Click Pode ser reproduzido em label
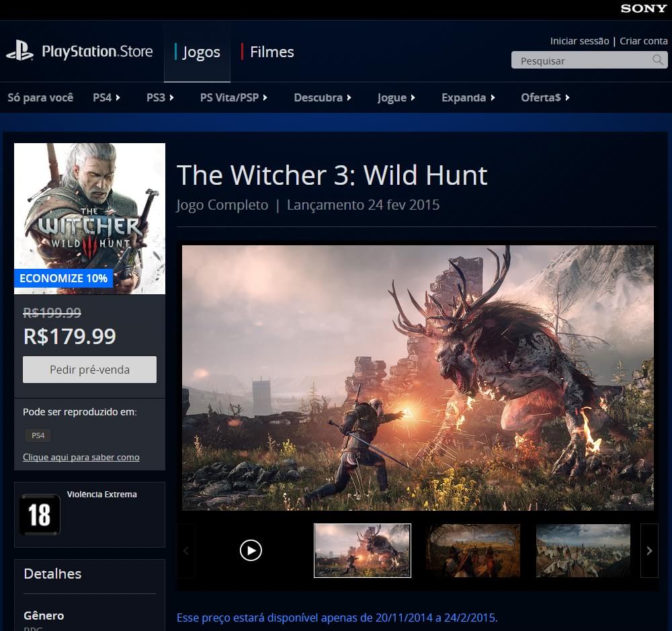This screenshot has width=672, height=631. [80, 412]
